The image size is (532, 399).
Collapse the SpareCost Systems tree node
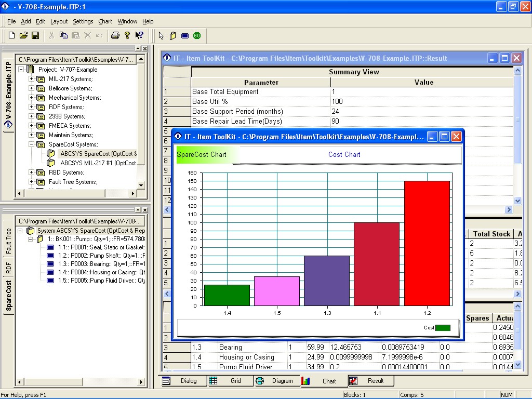click(x=31, y=144)
